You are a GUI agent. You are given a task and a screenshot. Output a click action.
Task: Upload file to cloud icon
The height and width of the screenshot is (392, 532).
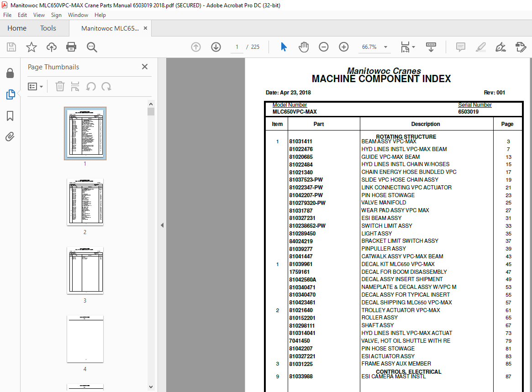[x=52, y=47]
